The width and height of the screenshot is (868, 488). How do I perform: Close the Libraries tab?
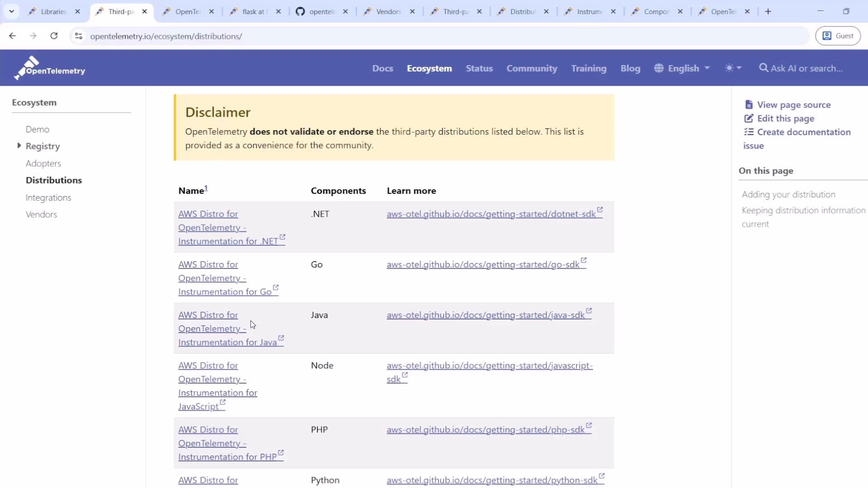78,12
